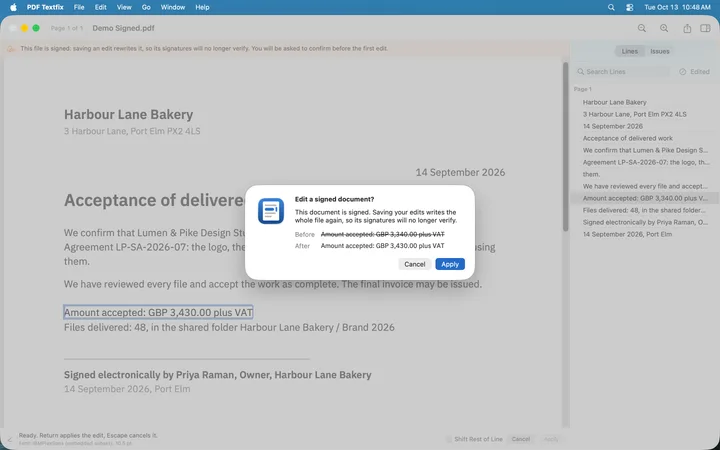Click the Harbour Lane Bakery heading in document
Viewport: 720px width, 450px height.
[129, 114]
